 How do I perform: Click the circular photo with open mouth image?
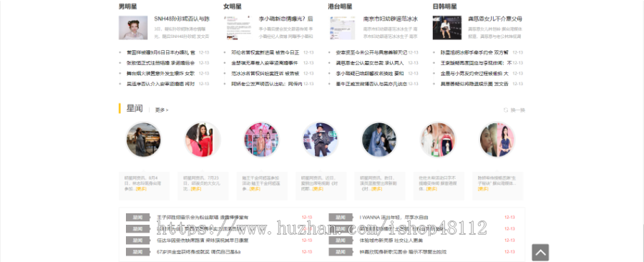438,140
